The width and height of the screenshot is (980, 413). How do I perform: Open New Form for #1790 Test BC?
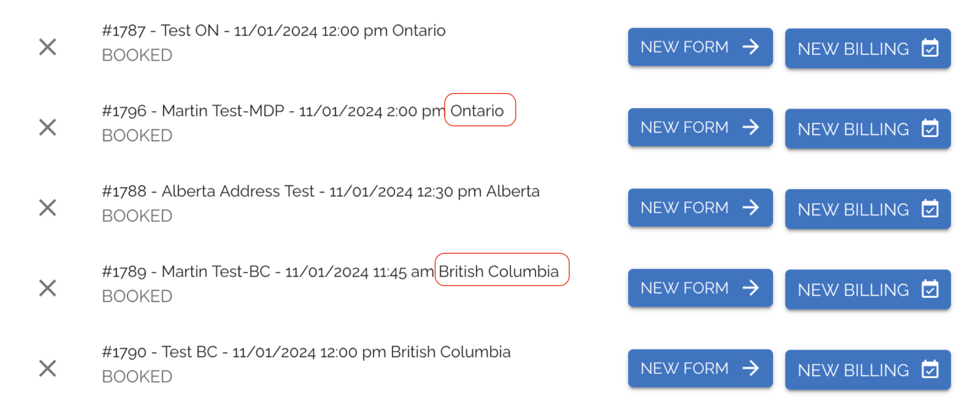tap(699, 368)
